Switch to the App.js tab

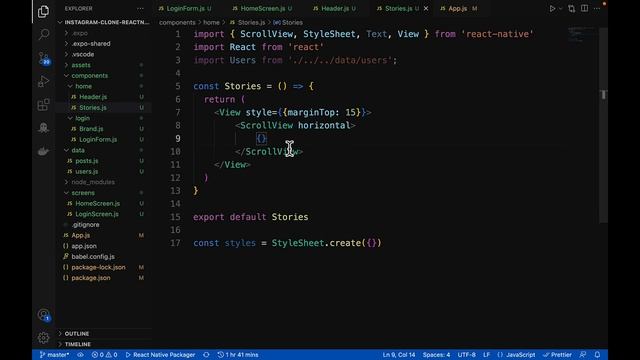(458, 9)
